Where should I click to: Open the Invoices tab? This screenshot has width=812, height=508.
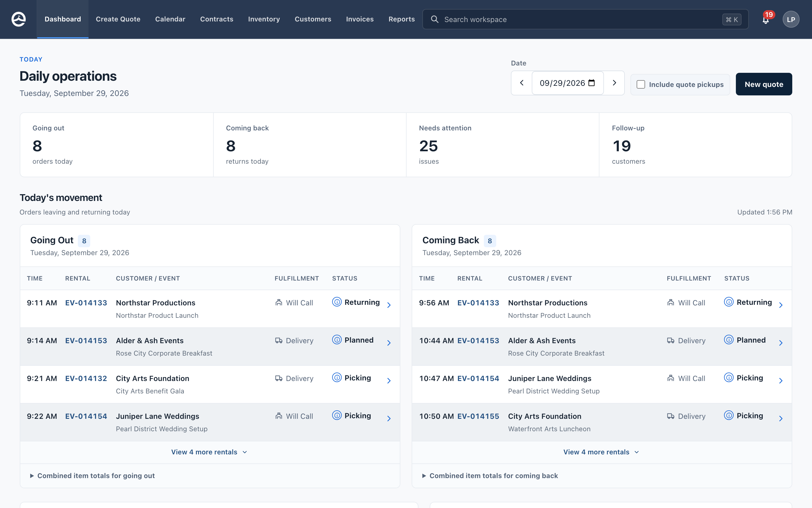click(x=360, y=19)
